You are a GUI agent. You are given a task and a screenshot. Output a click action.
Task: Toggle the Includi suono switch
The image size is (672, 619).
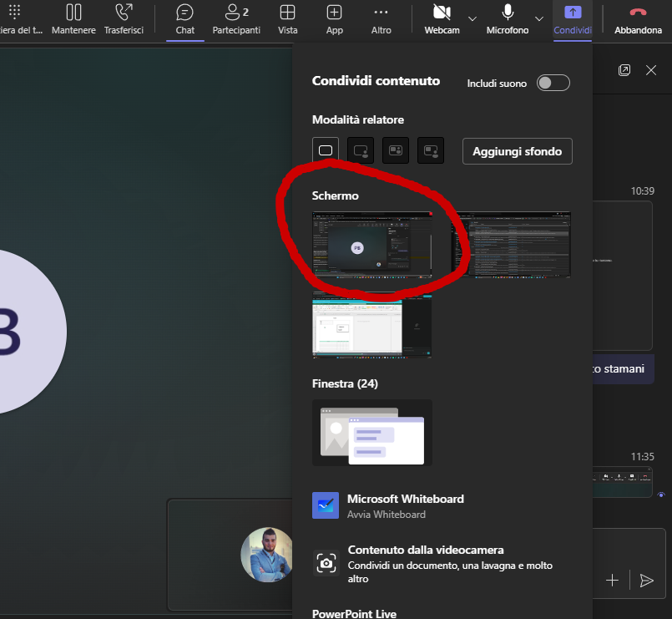click(x=553, y=83)
